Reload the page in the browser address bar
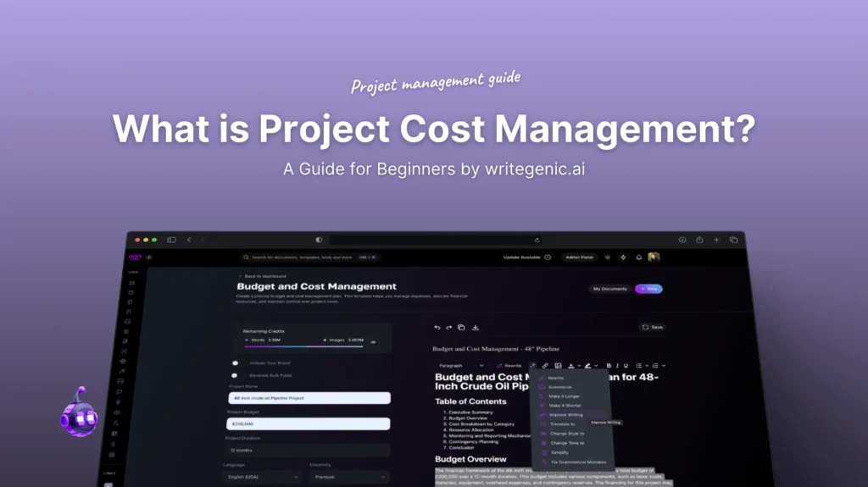Image resolution: width=868 pixels, height=487 pixels. (x=537, y=241)
